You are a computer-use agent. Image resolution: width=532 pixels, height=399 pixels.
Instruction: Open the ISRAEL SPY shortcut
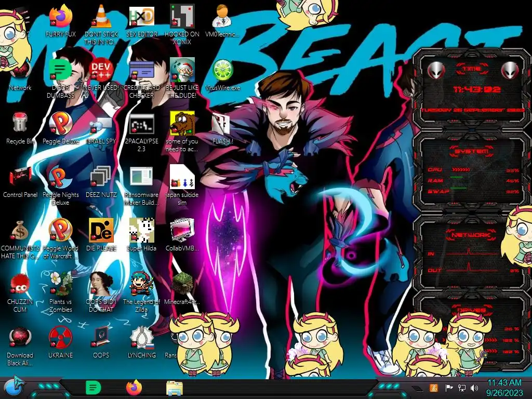click(101, 124)
